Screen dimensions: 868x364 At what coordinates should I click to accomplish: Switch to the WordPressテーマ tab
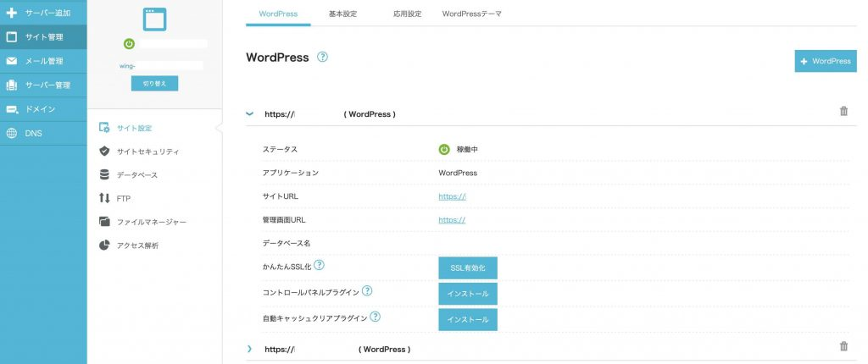[x=471, y=14]
